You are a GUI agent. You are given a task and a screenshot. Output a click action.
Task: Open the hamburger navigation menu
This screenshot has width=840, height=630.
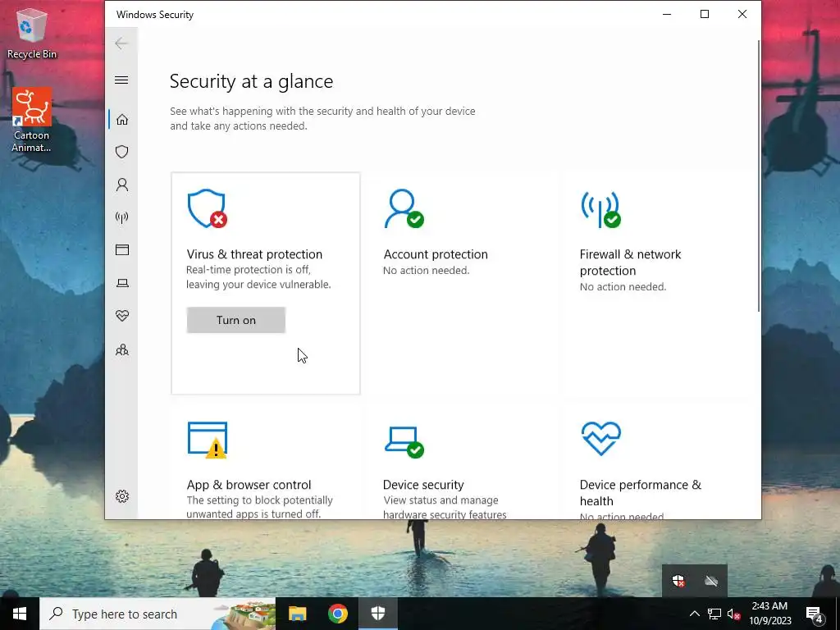[121, 80]
